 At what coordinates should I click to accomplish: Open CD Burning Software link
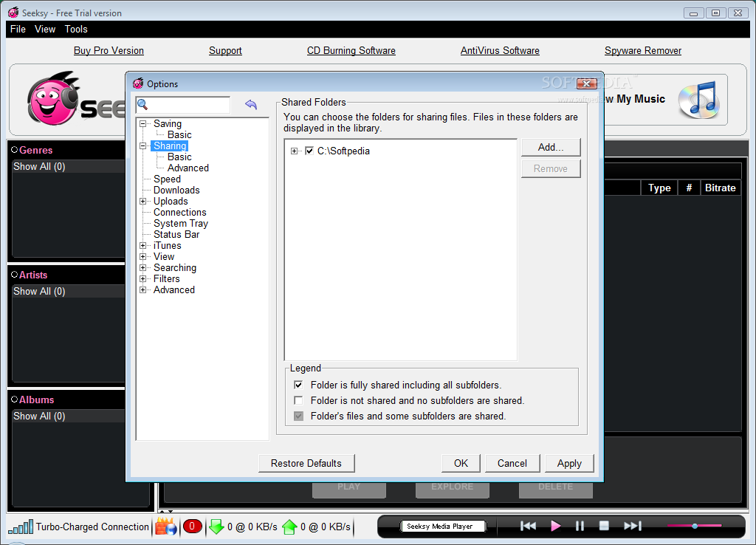351,50
